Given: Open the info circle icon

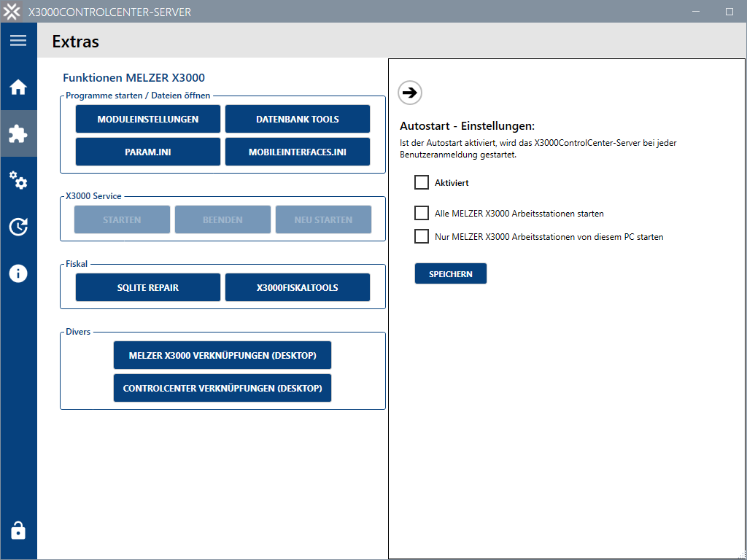Looking at the screenshot, I should 18,273.
